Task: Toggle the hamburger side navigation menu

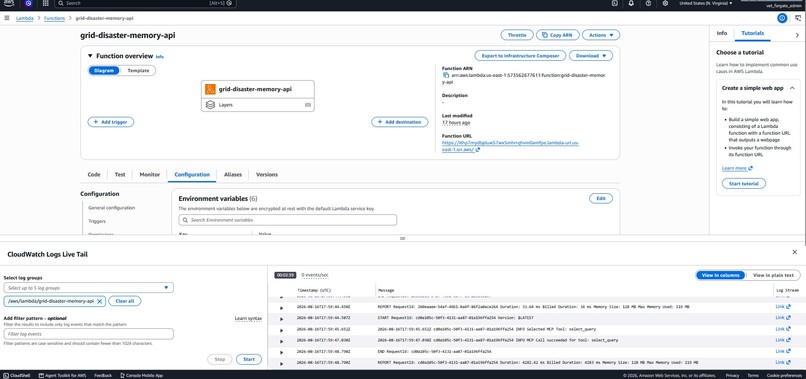Action: coord(7,18)
